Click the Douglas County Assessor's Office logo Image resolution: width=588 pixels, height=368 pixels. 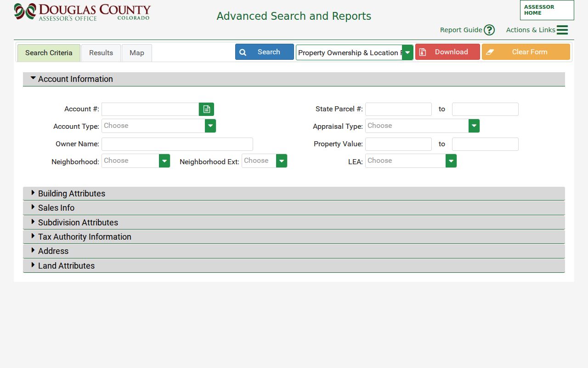82,12
